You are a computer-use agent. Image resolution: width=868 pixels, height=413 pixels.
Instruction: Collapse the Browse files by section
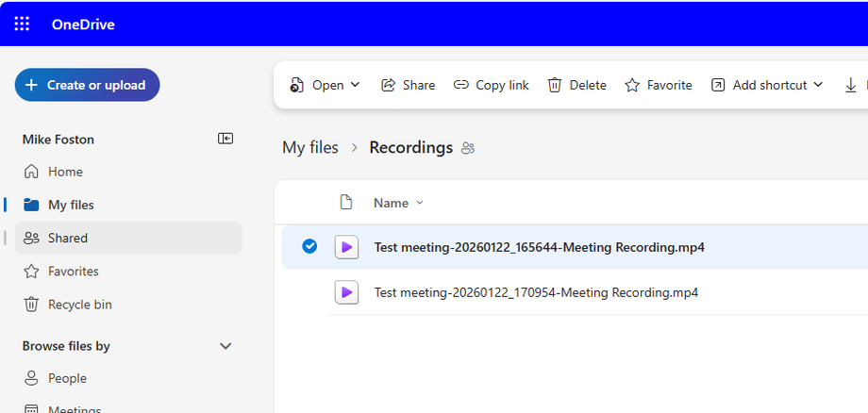point(225,346)
